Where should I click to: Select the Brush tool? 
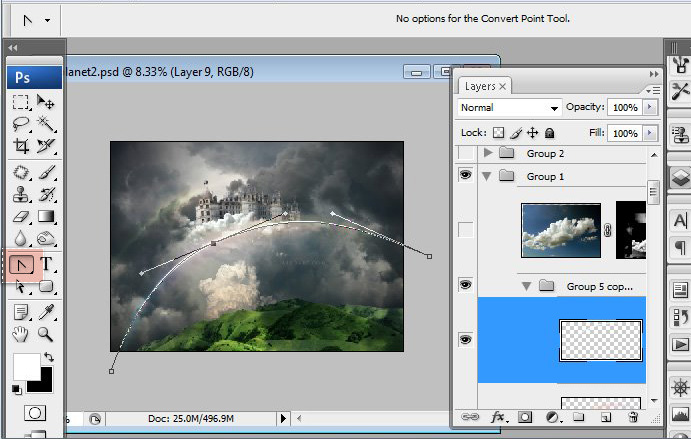click(45, 172)
